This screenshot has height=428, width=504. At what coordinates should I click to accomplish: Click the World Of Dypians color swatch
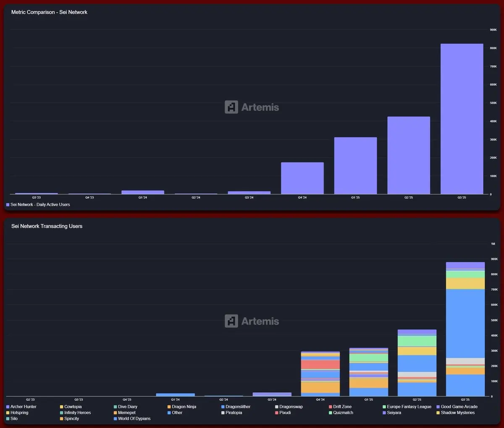(115, 419)
